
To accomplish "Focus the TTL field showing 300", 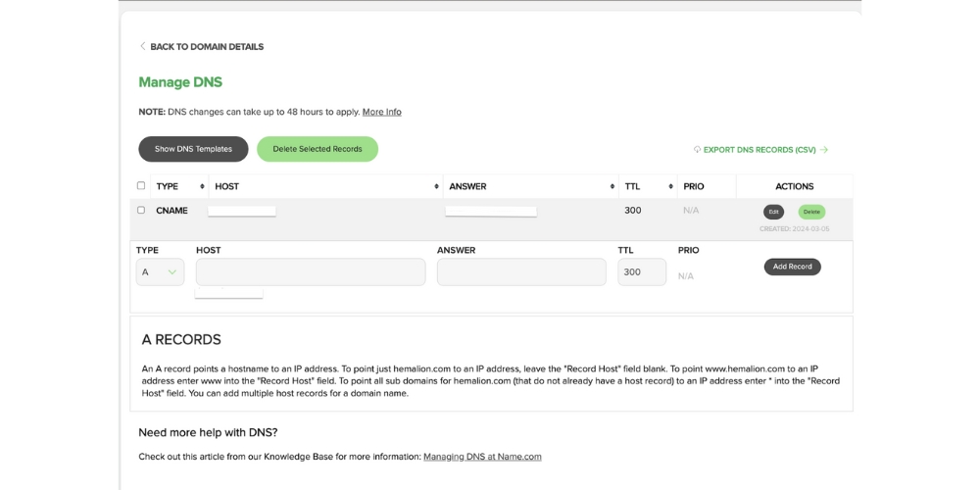I will pyautogui.click(x=641, y=272).
